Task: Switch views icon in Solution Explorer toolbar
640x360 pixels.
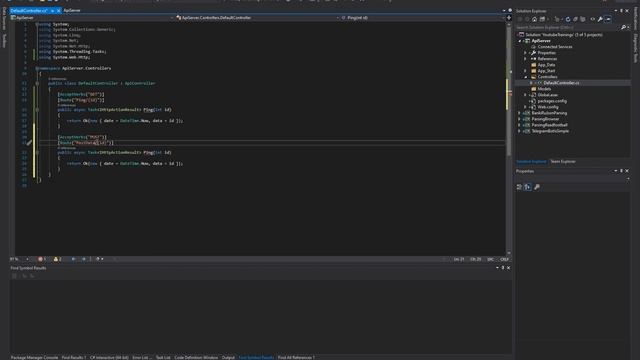Action: click(542, 19)
